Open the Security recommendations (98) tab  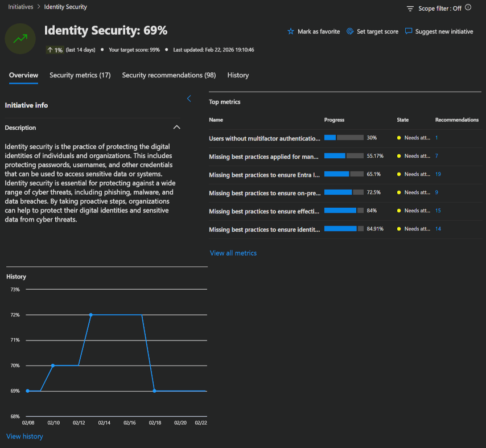168,75
